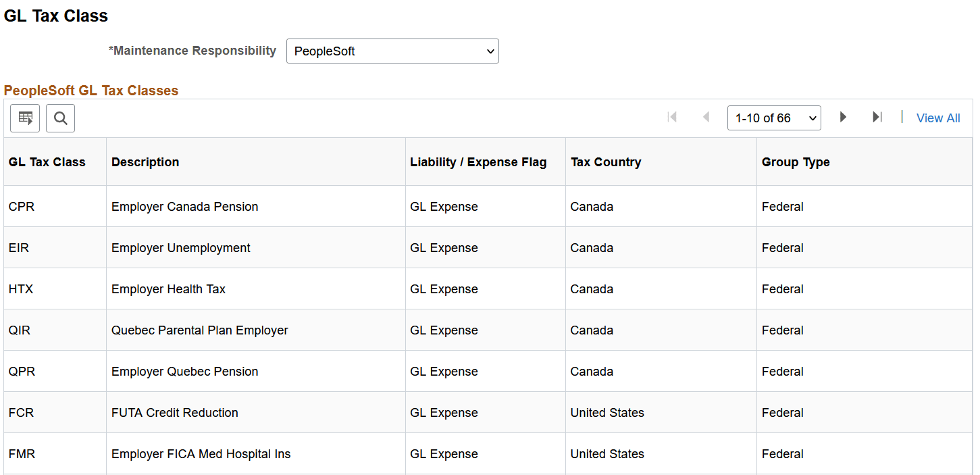The height and width of the screenshot is (475, 980).
Task: Sort by the Group Type column header
Action: pos(796,161)
